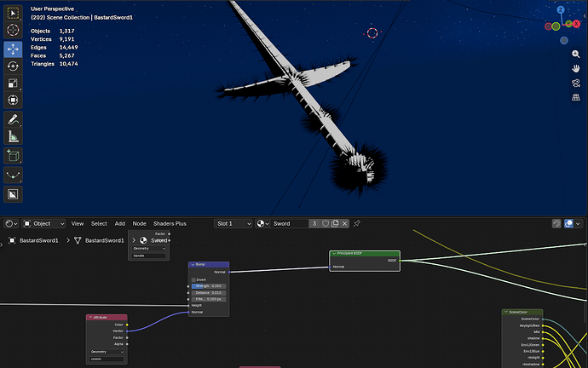Click the Bump Distance value field
Viewport: 588px width, 368px height.
[209, 293]
